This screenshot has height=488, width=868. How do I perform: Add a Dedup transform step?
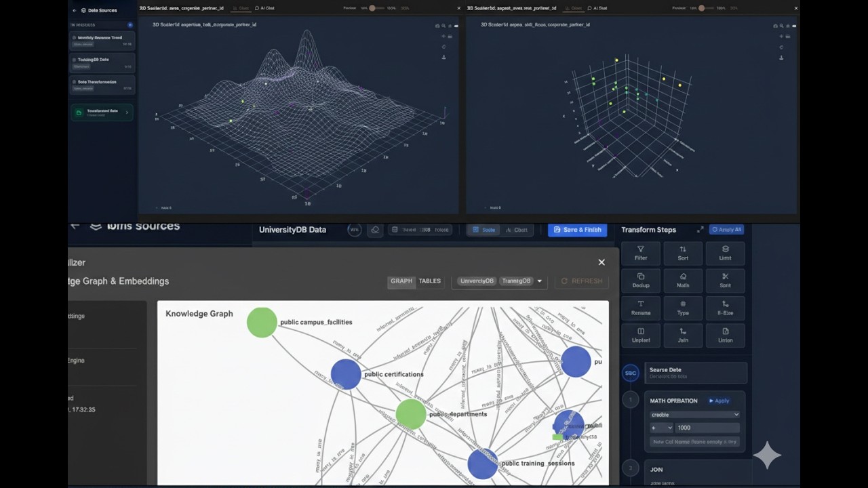click(641, 281)
